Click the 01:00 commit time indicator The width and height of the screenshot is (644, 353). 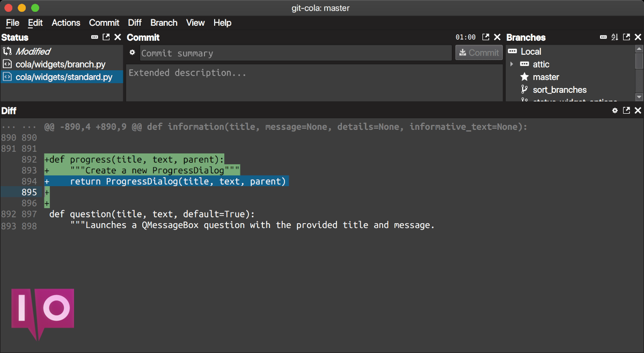tap(465, 37)
